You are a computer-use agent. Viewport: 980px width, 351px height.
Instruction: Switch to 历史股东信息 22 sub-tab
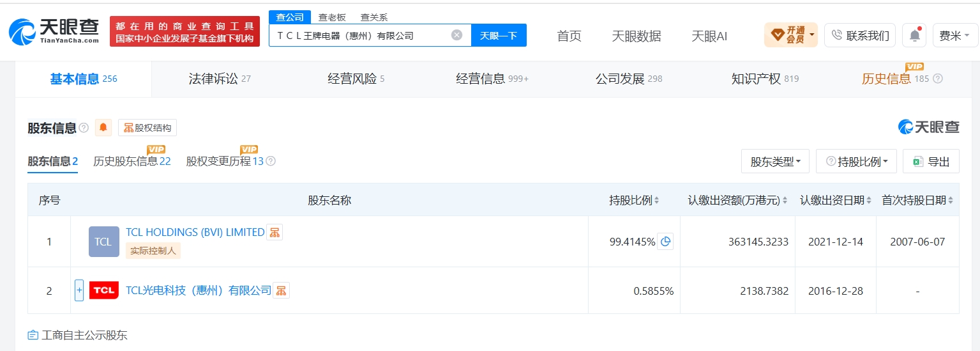[x=132, y=161]
